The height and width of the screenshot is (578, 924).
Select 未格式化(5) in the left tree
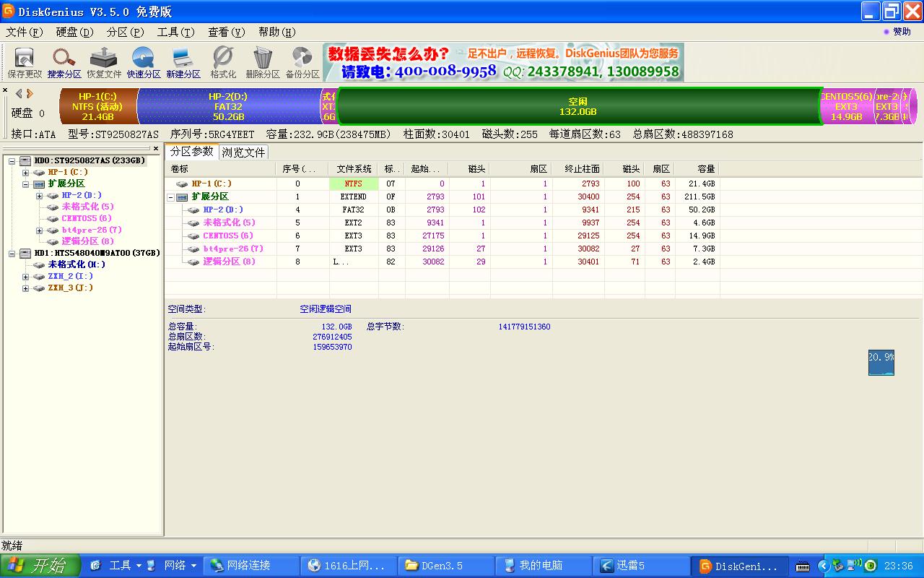(x=87, y=207)
